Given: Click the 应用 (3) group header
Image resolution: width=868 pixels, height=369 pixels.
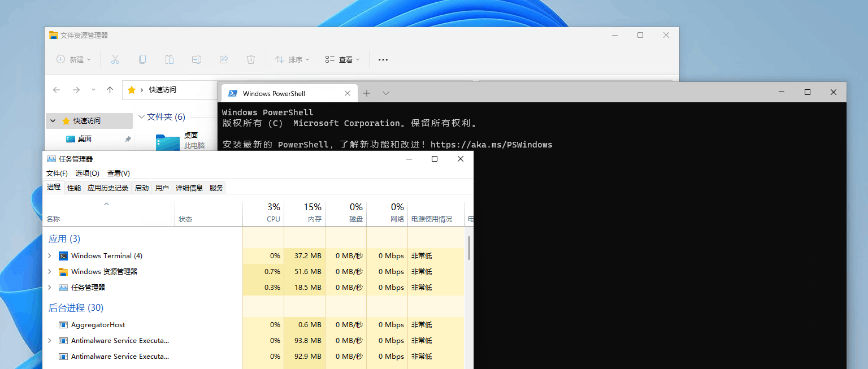Looking at the screenshot, I should click(x=64, y=239).
